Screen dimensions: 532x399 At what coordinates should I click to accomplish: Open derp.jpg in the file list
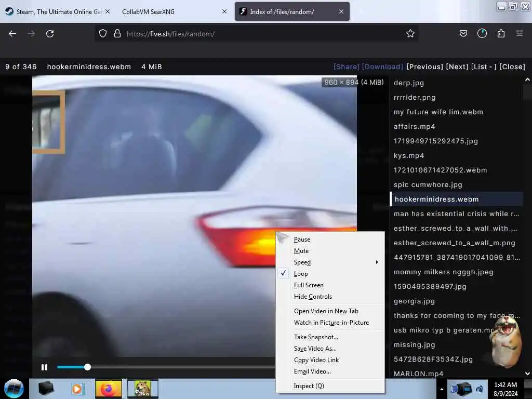click(x=408, y=83)
